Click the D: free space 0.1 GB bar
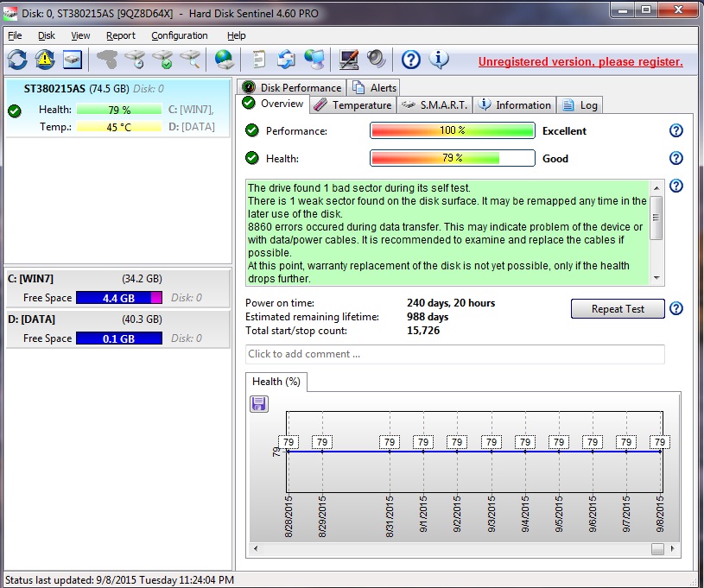 click(x=119, y=338)
